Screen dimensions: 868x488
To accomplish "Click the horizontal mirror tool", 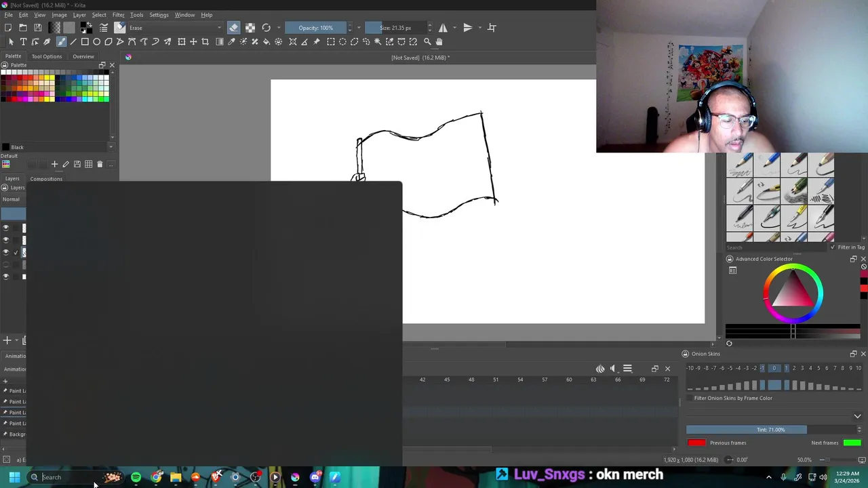I will click(443, 28).
